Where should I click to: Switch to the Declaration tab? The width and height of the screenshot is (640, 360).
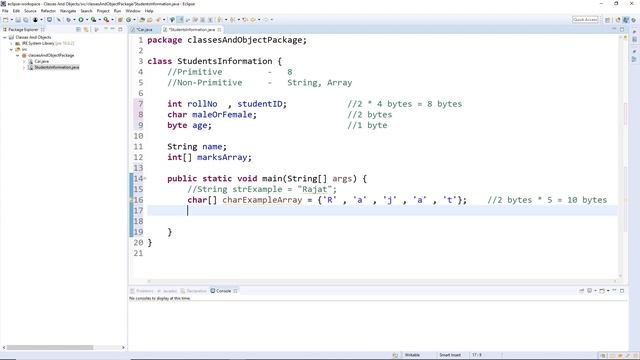(194, 291)
